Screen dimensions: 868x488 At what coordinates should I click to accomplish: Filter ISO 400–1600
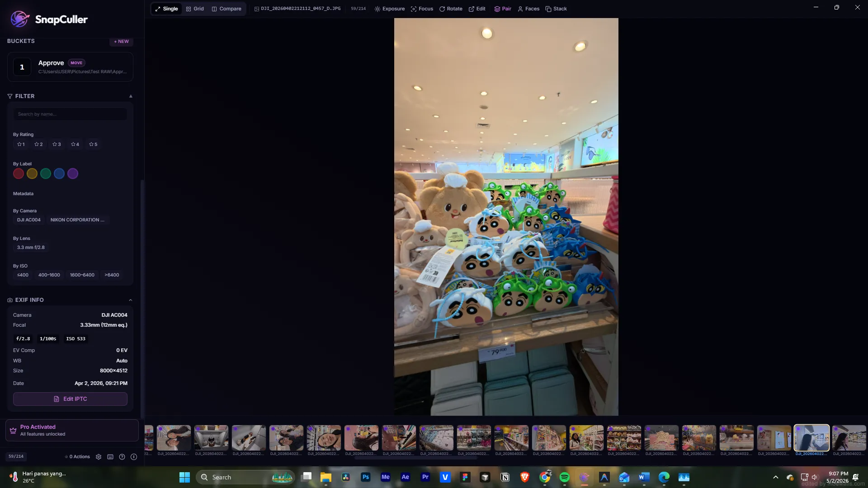click(x=49, y=275)
